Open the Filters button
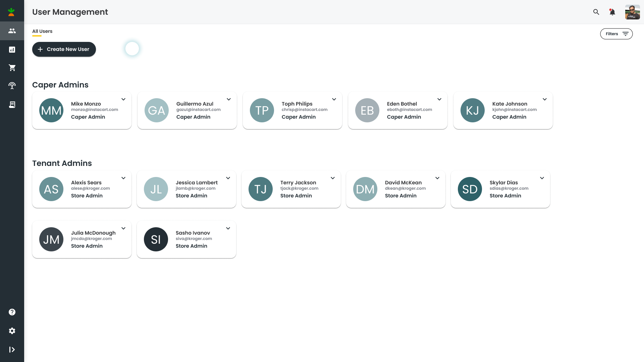 616,34
